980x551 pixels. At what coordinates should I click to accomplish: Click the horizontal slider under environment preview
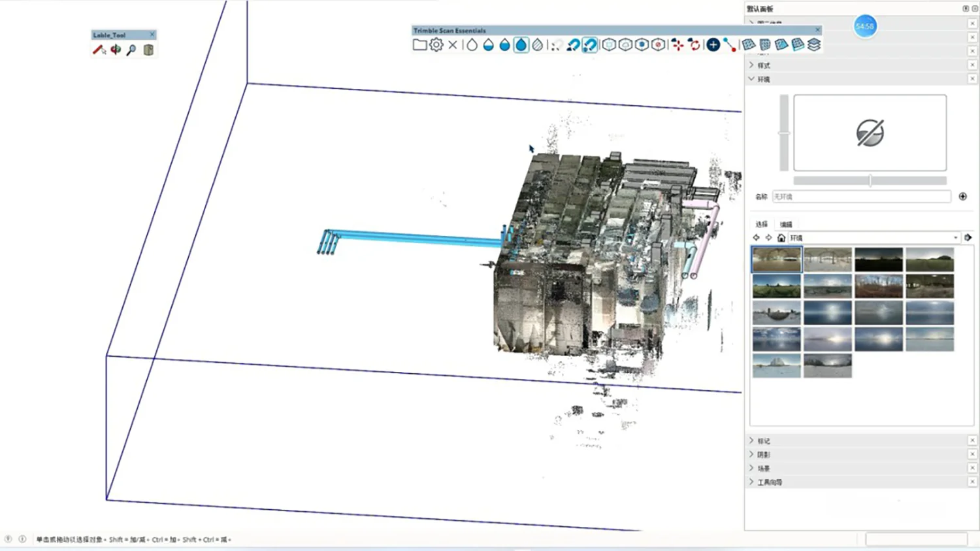click(870, 180)
